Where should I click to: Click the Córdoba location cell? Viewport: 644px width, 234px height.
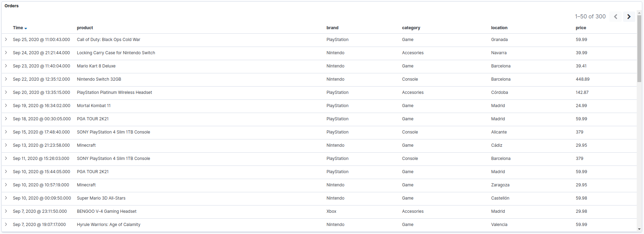[x=500, y=92]
